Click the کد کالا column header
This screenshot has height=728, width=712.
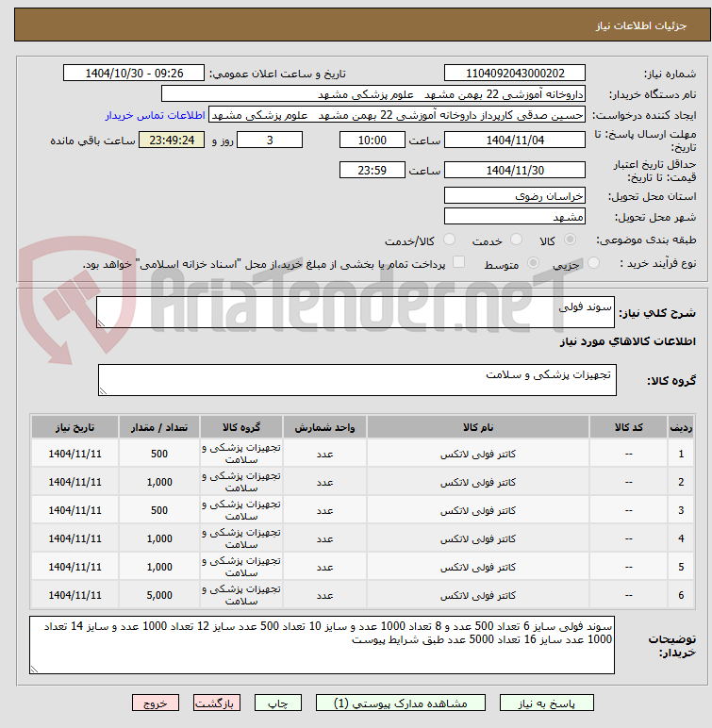(x=628, y=426)
